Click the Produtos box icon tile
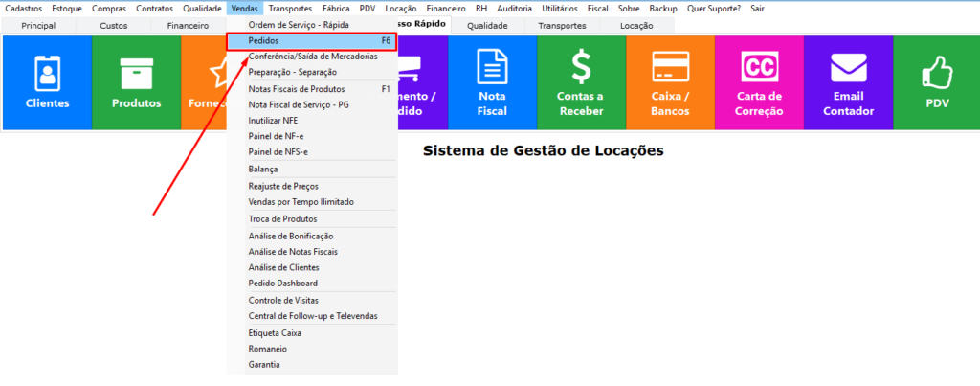 coord(136,82)
